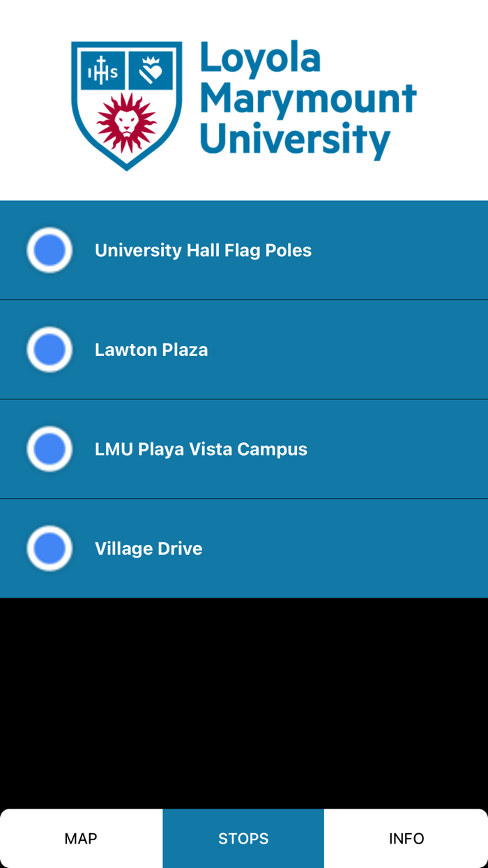
Task: Select the Lawton Plaza stop row
Action: 244,350
